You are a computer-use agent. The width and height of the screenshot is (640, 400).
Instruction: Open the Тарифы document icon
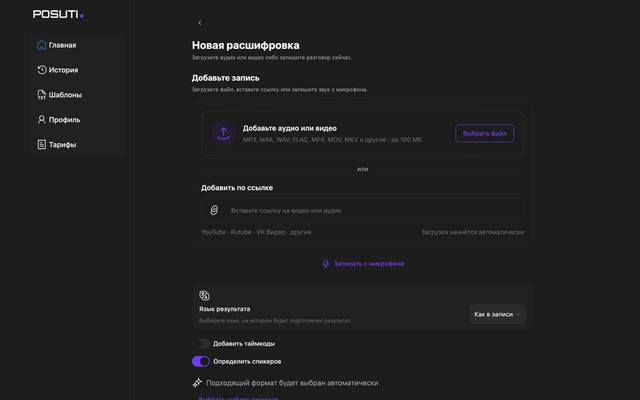pos(42,144)
